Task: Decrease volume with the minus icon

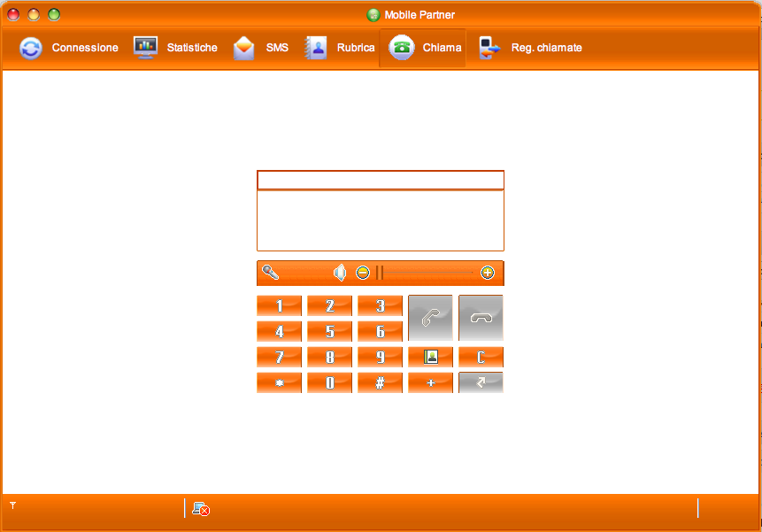Action: tap(363, 273)
